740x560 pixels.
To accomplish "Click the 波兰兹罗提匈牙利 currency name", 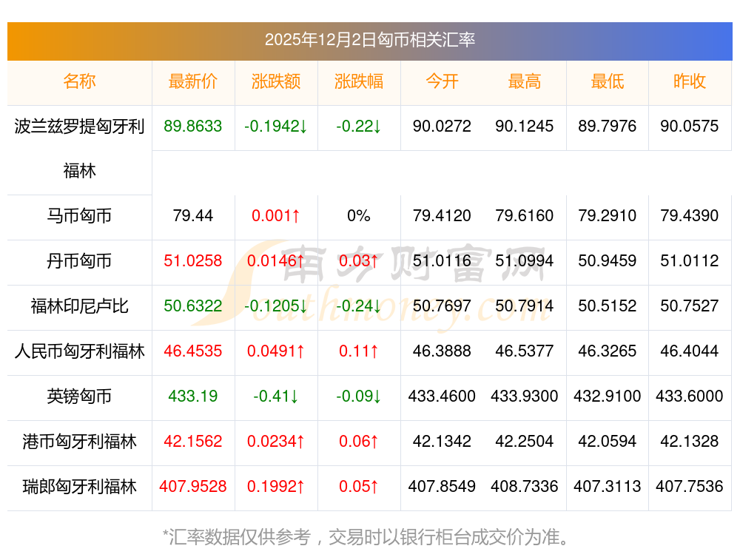I will (79, 126).
